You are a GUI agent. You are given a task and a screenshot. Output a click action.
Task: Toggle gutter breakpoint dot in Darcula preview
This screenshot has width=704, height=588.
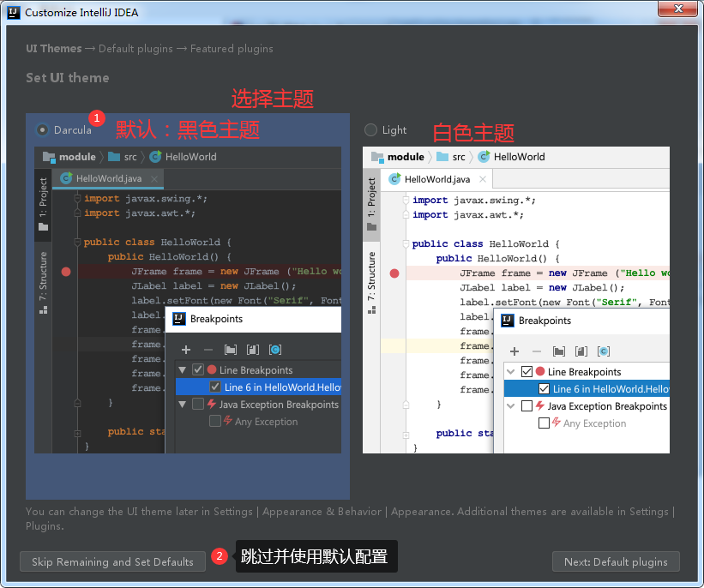pos(66,272)
